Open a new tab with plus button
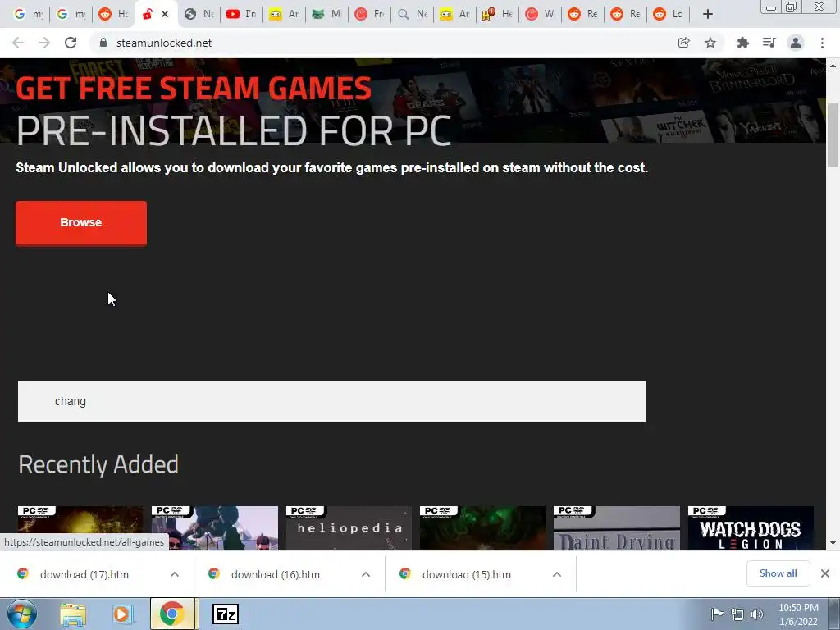The width and height of the screenshot is (840, 630). 708,15
